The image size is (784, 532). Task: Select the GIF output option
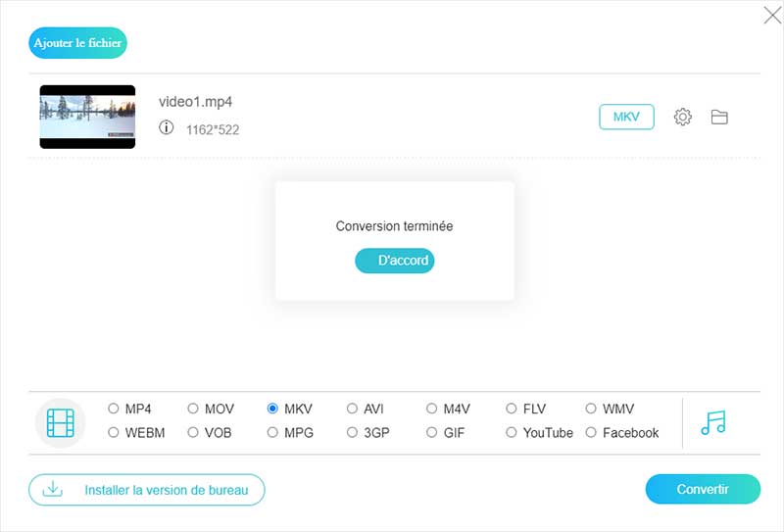point(433,432)
